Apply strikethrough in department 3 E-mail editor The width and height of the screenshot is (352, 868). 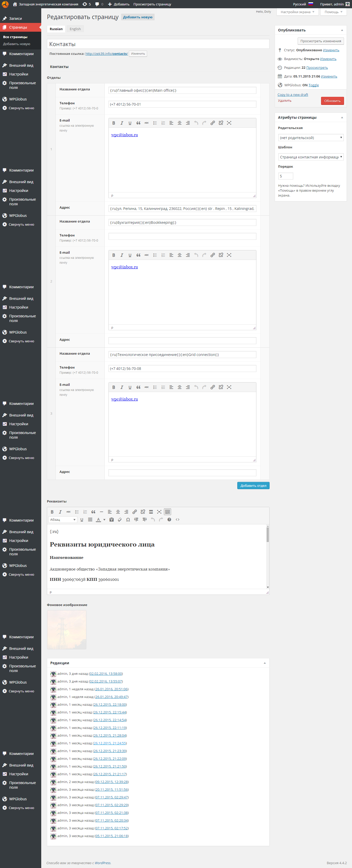point(146,387)
